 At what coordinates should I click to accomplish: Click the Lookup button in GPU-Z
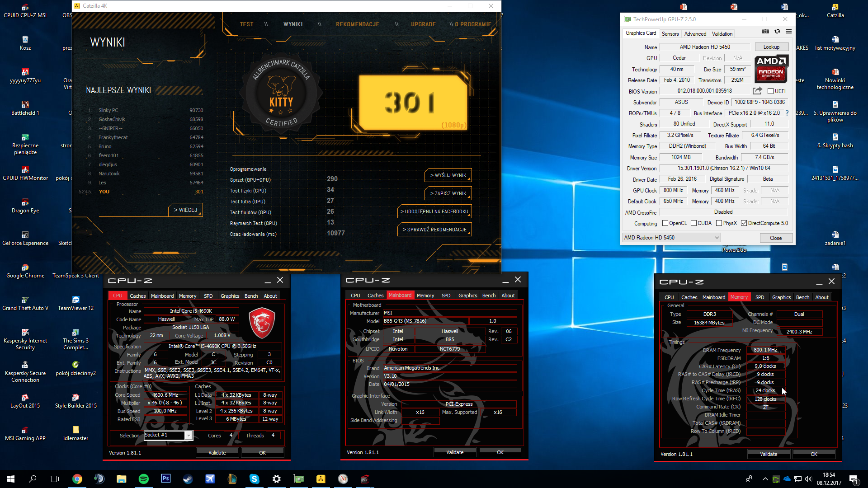(771, 47)
